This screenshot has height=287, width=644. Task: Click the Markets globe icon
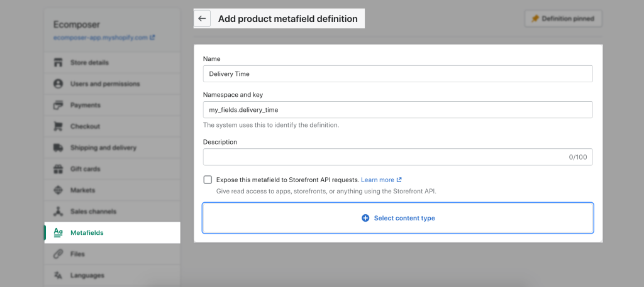58,190
